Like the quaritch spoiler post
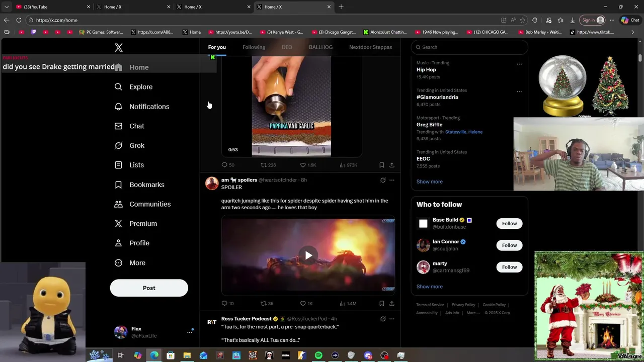The image size is (644, 362). click(306, 303)
